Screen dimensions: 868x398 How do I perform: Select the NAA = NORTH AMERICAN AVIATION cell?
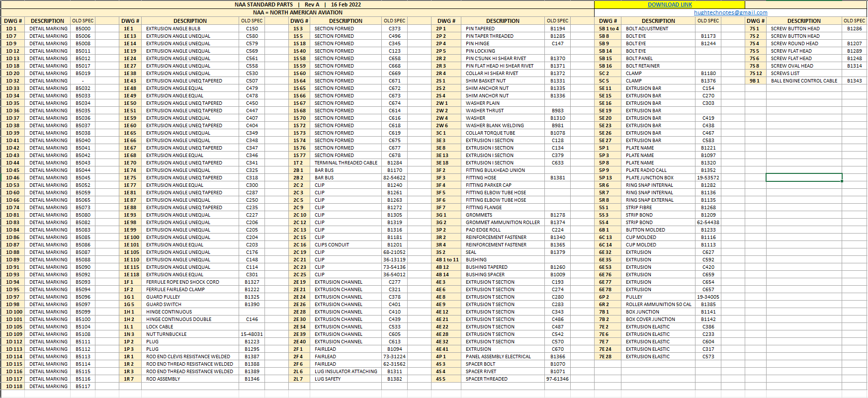[297, 12]
